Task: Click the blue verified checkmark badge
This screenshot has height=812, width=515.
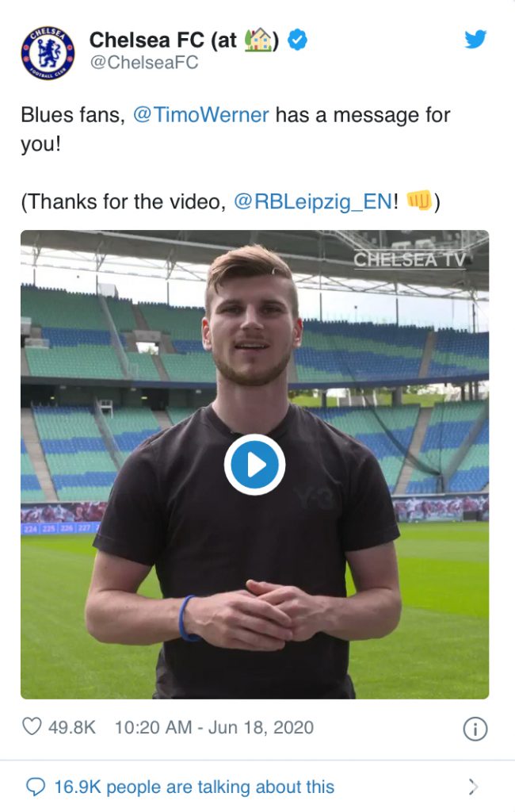Action: [x=297, y=40]
